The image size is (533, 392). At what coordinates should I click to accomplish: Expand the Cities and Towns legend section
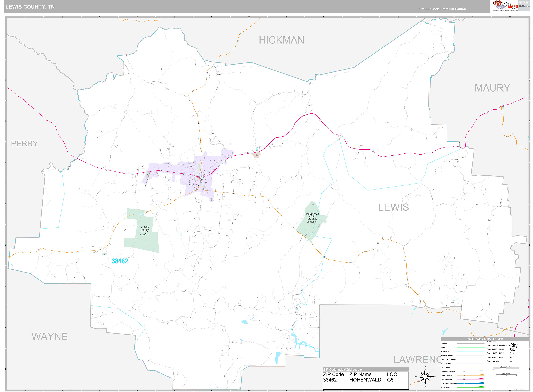(492, 342)
